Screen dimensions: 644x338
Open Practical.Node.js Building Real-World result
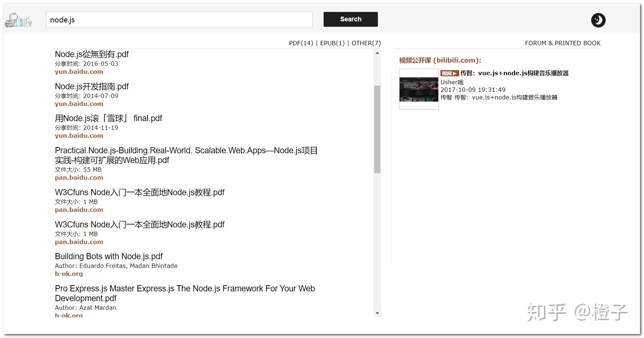[x=186, y=155]
